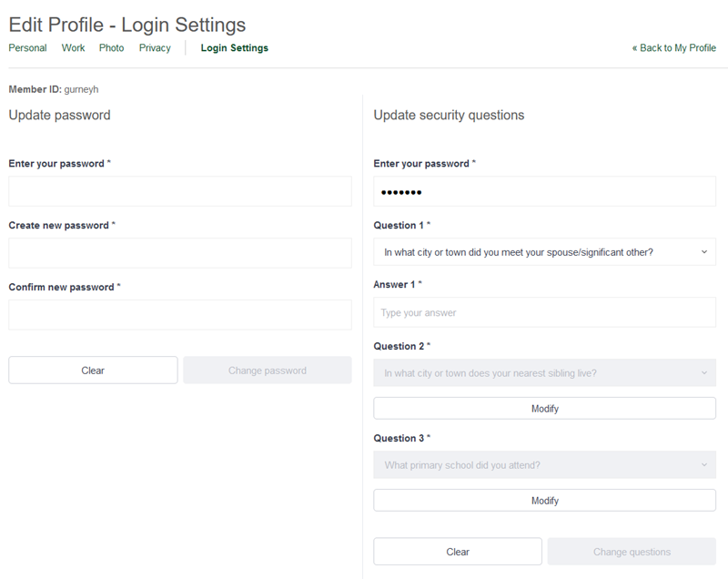Click the Enter your password field
The width and height of the screenshot is (728, 579).
[x=179, y=191]
